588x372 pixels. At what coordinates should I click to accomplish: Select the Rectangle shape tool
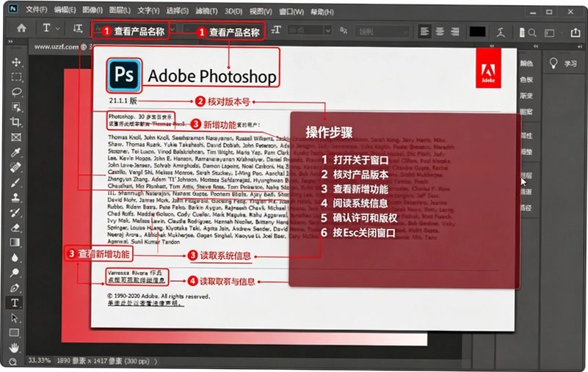point(15,332)
